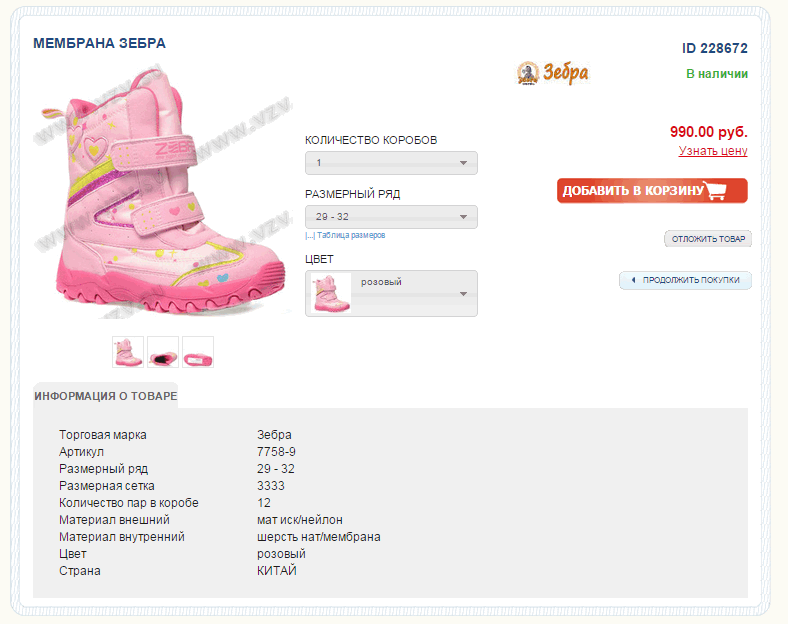Select the third thumbnail showing the boot sole
The width and height of the screenshot is (788, 624).
click(198, 352)
